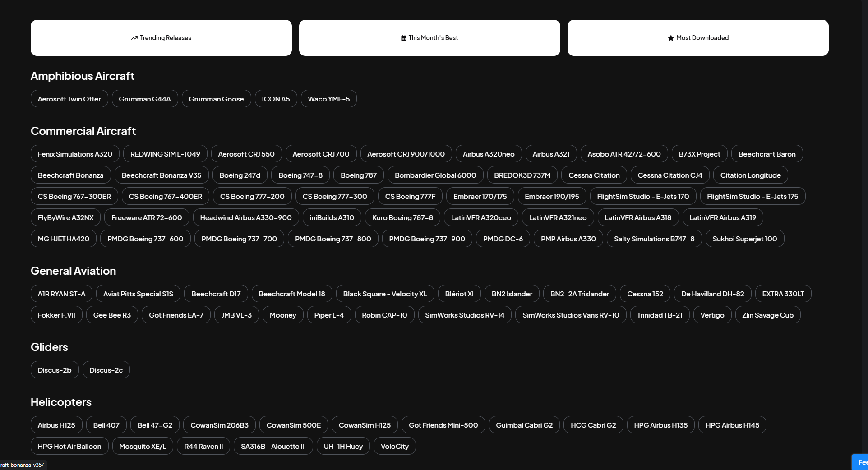
Task: Open the Most Downloaded list
Action: click(697, 38)
